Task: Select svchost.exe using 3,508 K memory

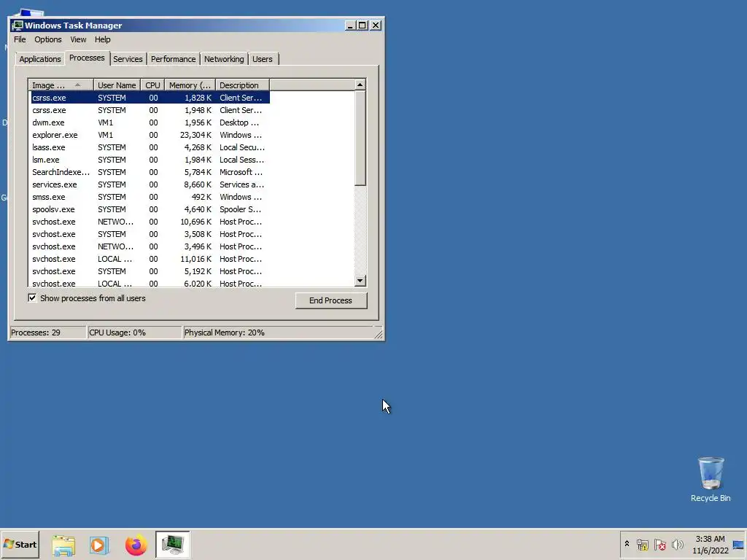Action: tap(150, 234)
